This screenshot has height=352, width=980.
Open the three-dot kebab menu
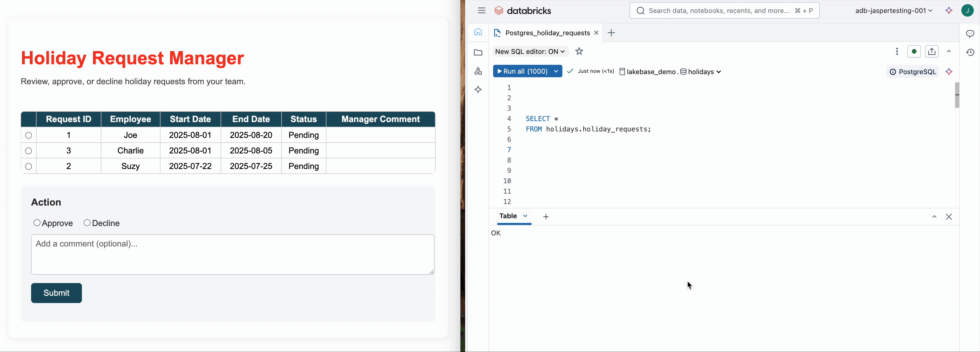897,51
